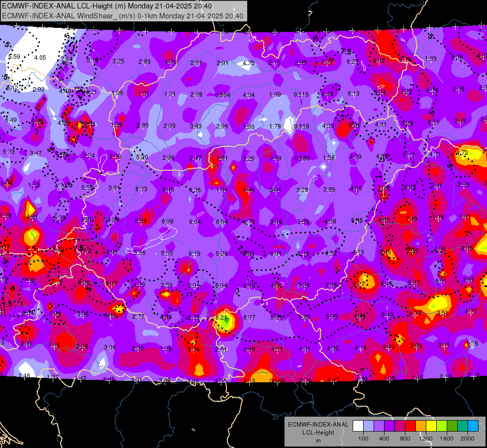Click the grid value 4.70
Image resolution: width=487 pixels, height=448 pixels.
pyautogui.click(x=248, y=222)
